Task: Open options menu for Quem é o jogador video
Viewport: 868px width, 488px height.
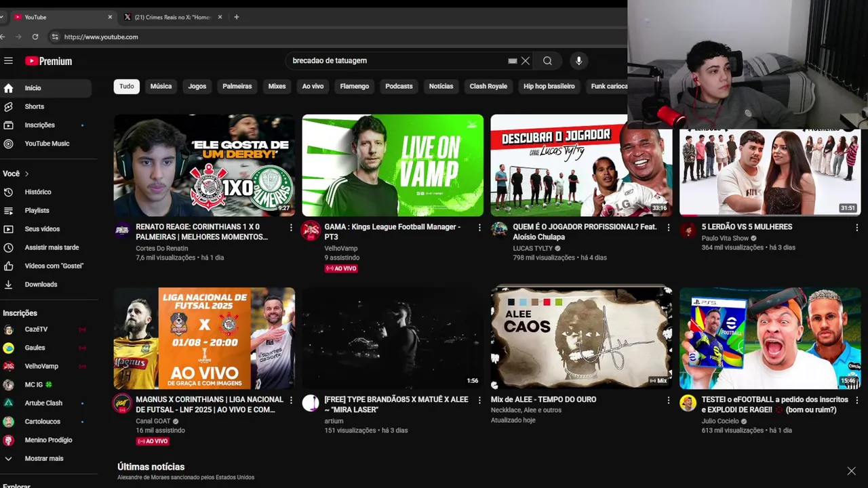Action: pyautogui.click(x=668, y=228)
